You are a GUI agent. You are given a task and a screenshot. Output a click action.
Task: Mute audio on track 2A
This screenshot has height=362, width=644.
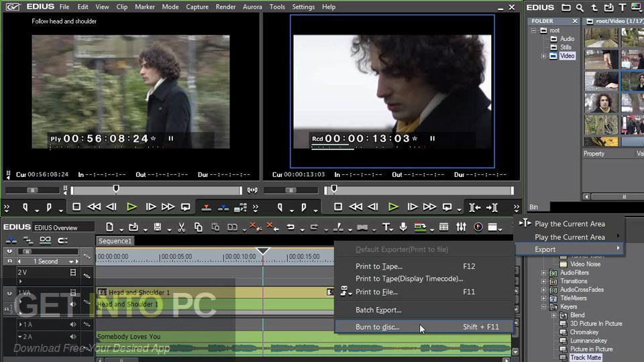(73, 337)
